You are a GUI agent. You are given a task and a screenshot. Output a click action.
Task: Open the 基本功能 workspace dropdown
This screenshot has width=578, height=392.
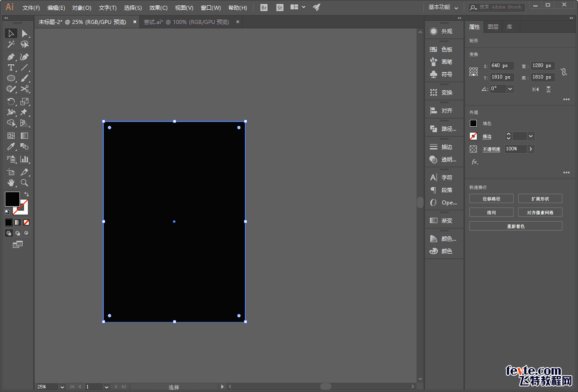click(443, 8)
